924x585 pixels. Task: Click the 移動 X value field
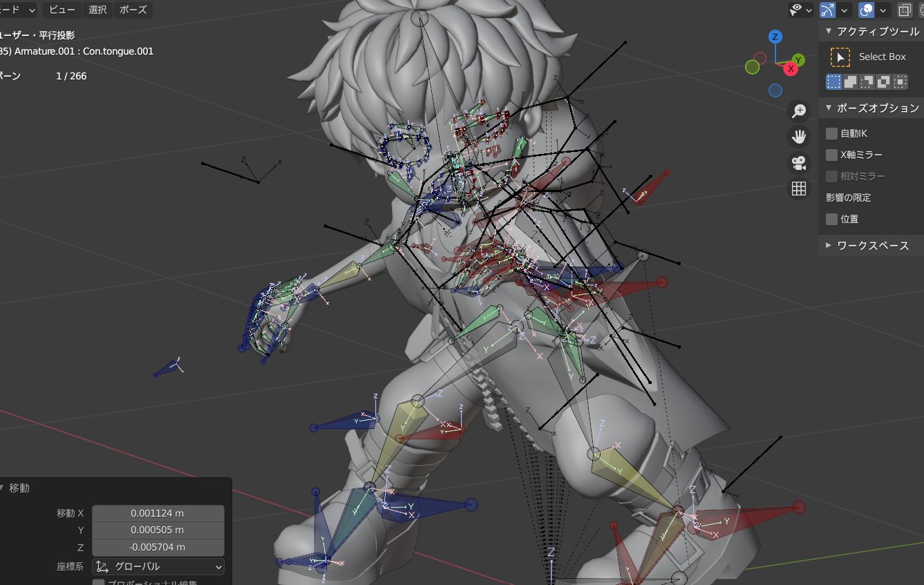click(158, 513)
